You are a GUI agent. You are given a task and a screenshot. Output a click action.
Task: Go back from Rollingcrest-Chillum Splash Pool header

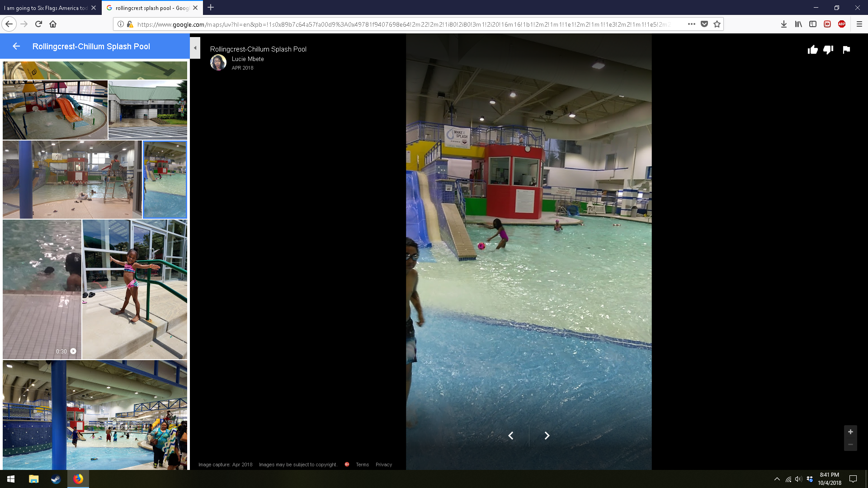click(x=16, y=46)
